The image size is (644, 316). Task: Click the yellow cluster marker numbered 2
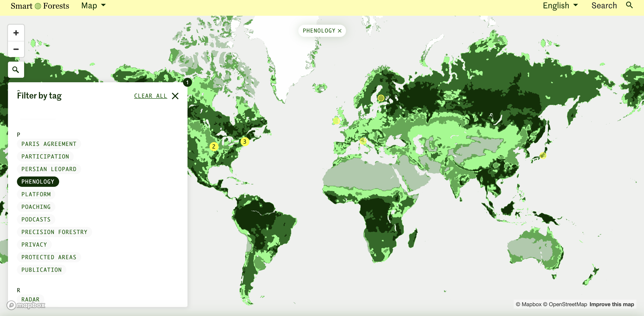pos(214,146)
